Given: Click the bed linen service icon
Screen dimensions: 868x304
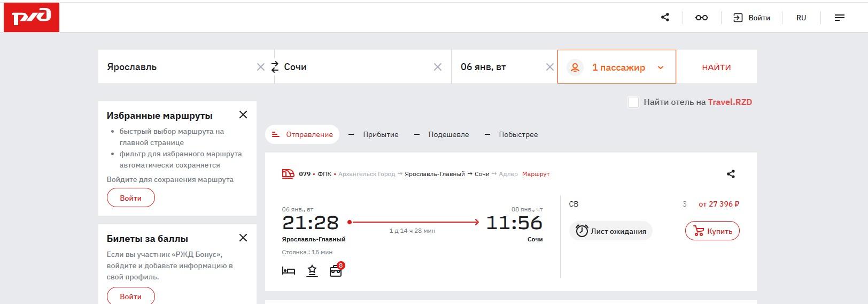Looking at the screenshot, I should pyautogui.click(x=289, y=271).
